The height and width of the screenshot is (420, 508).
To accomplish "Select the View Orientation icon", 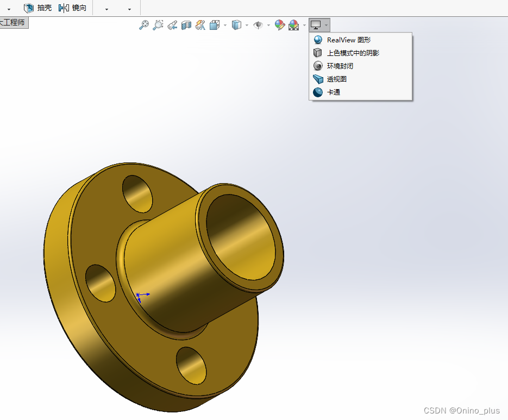I will point(215,24).
